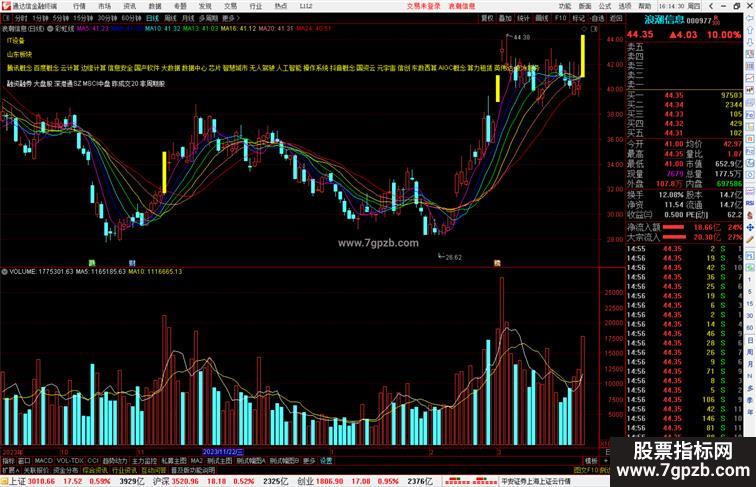Select the highlighted date 2023/11/22 on the timeline
756x487 pixels.
point(223,452)
